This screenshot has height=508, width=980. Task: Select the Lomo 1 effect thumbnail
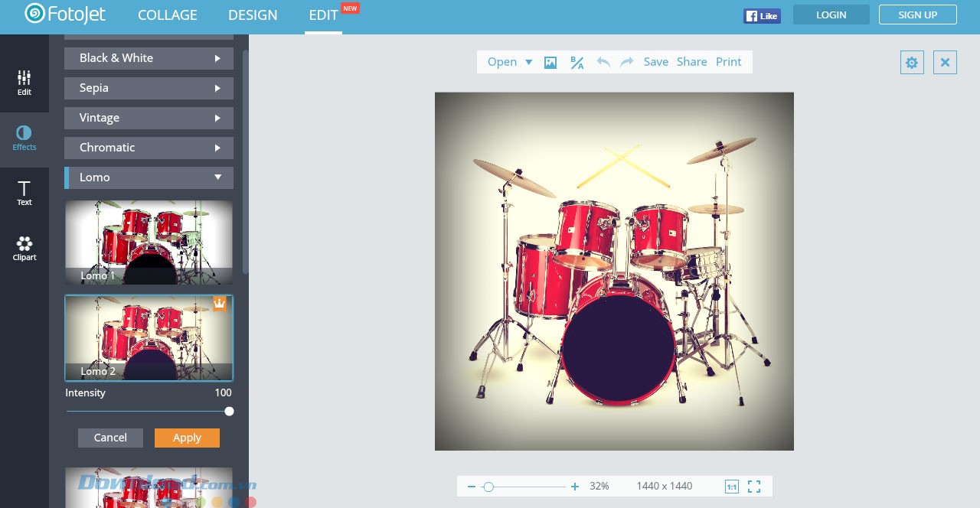point(149,243)
